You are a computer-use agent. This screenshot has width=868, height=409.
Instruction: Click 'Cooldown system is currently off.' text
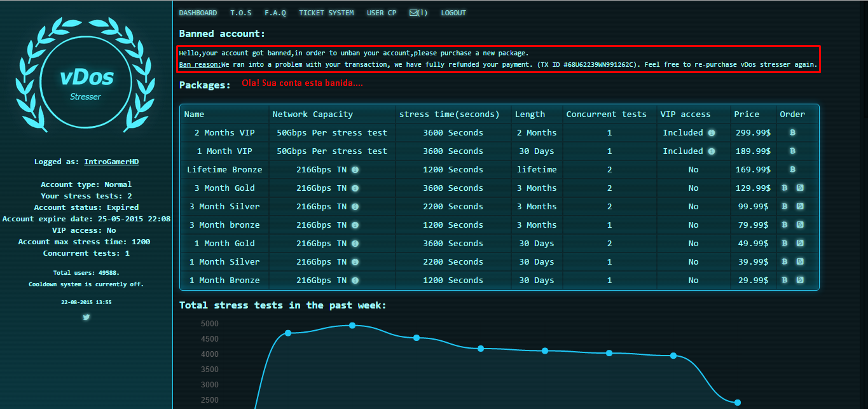tap(86, 284)
